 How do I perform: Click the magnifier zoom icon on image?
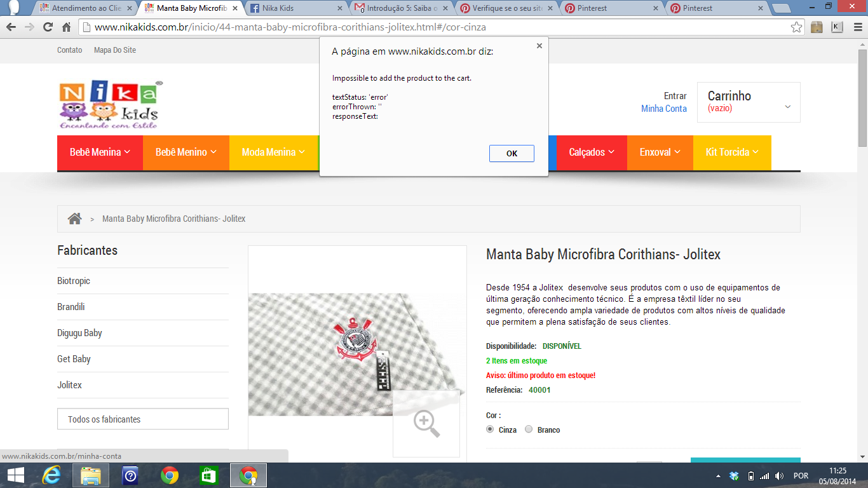pyautogui.click(x=426, y=424)
